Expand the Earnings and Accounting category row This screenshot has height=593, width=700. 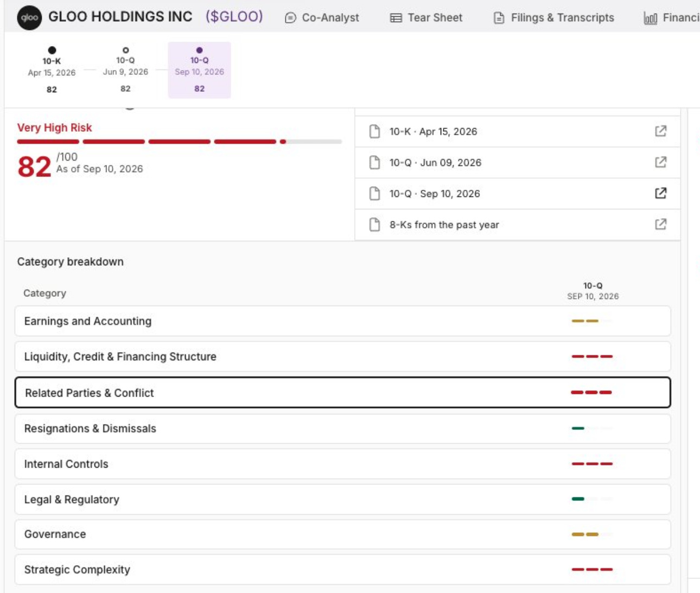(x=342, y=321)
